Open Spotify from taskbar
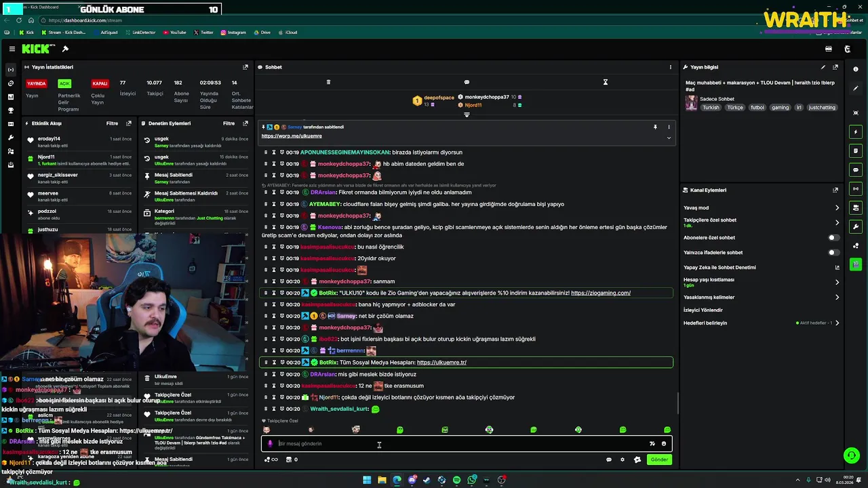The width and height of the screenshot is (868, 488). click(456, 480)
